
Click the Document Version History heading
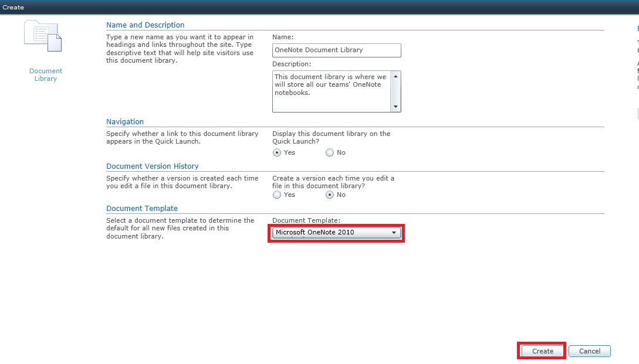pos(152,166)
